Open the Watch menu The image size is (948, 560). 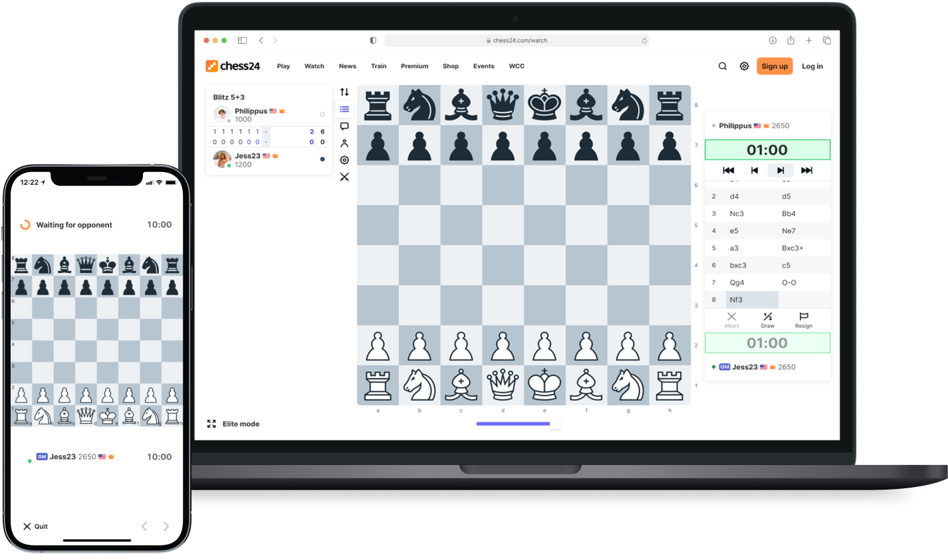(314, 66)
